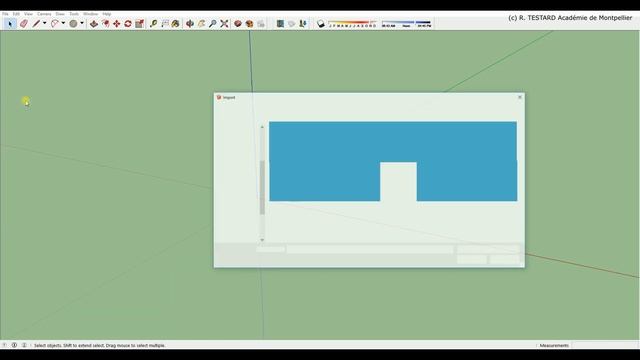Screen dimensions: 640x360
Task: Select the Pan hand tool
Action: tap(201, 24)
